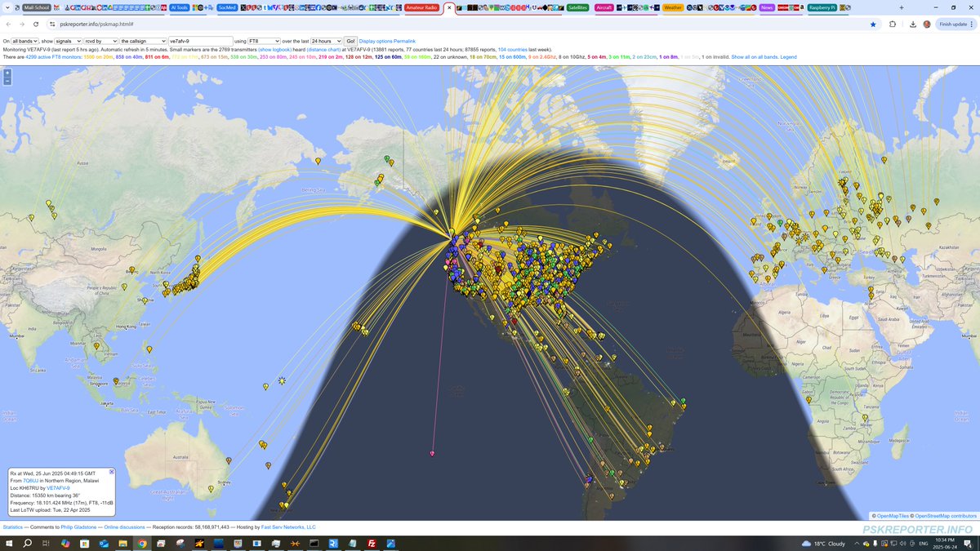Open the FT8 mode dropdown
Viewport: 980px width, 551px height.
click(264, 41)
